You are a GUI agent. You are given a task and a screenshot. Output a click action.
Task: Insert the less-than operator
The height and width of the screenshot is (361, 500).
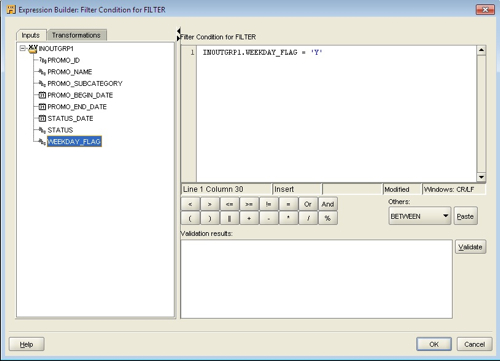pyautogui.click(x=190, y=204)
